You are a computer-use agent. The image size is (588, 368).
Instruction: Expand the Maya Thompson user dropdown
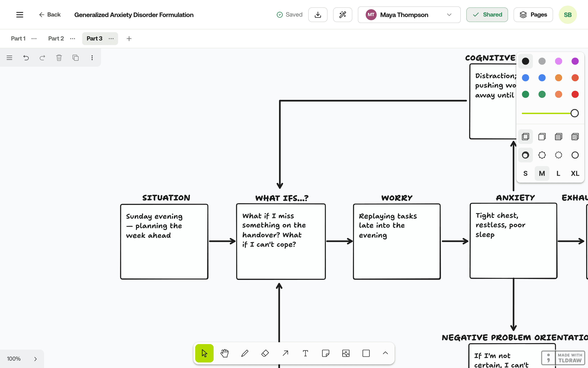[409, 15]
